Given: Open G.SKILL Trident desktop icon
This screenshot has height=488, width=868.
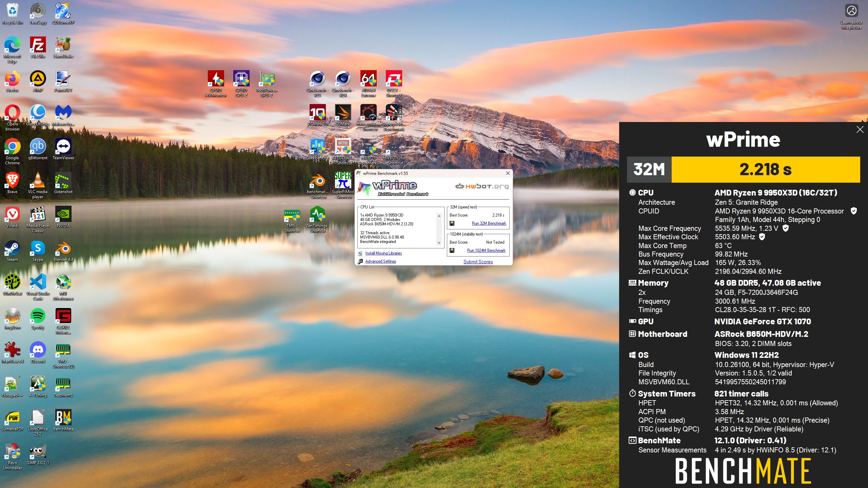Looking at the screenshot, I should (63, 321).
